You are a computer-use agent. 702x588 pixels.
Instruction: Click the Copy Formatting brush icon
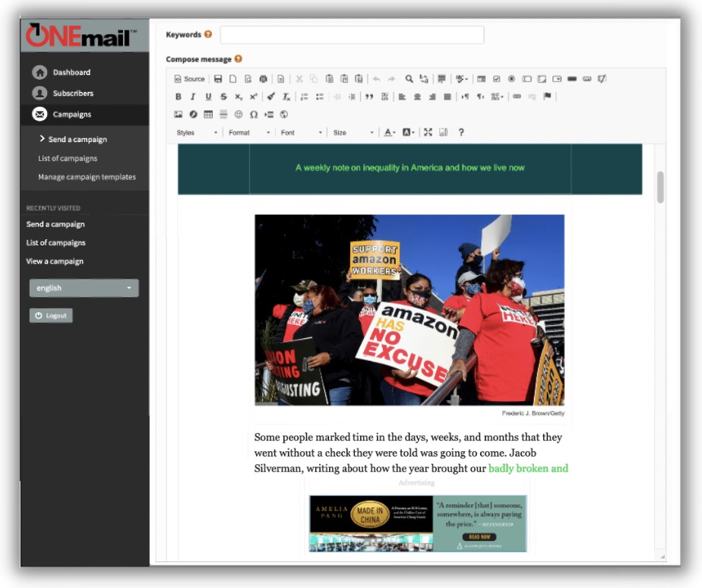point(271,96)
